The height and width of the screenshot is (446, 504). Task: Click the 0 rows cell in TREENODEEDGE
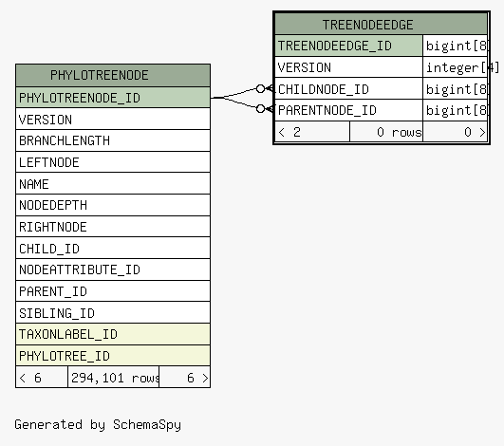(x=386, y=132)
